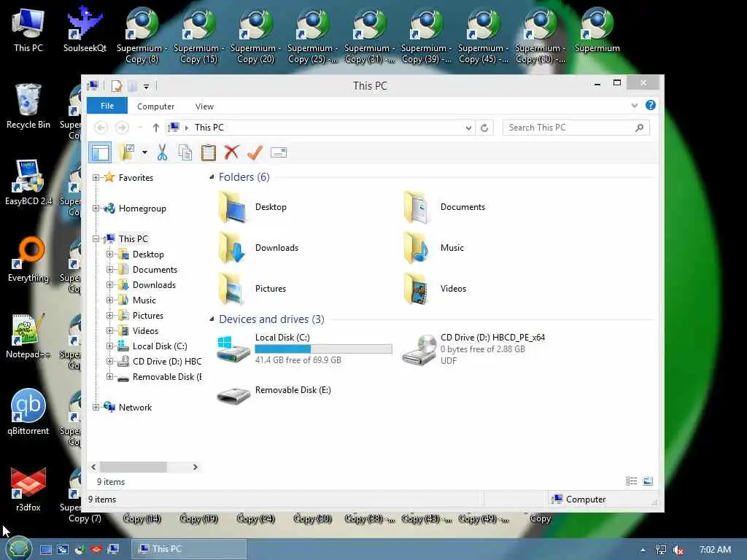This screenshot has width=747, height=560.
Task: Expand the Homegroup tree node
Action: coord(96,208)
